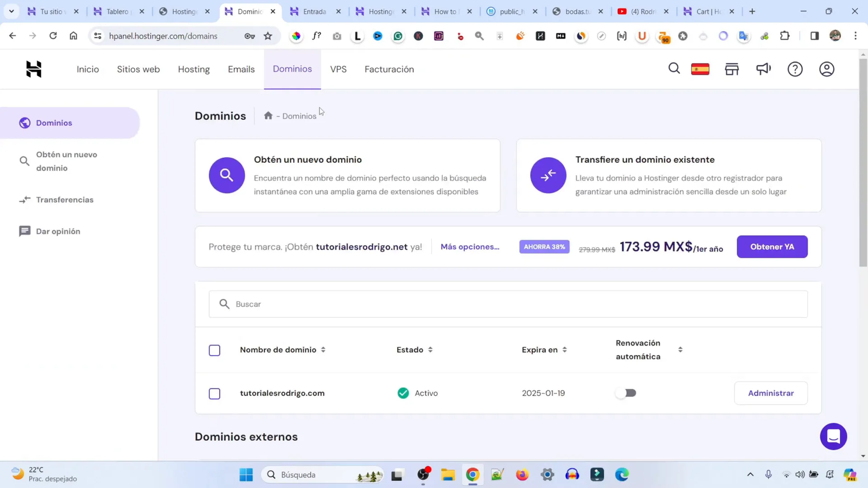The image size is (868, 488).
Task: Click the Hostinger logo
Action: pos(34,69)
